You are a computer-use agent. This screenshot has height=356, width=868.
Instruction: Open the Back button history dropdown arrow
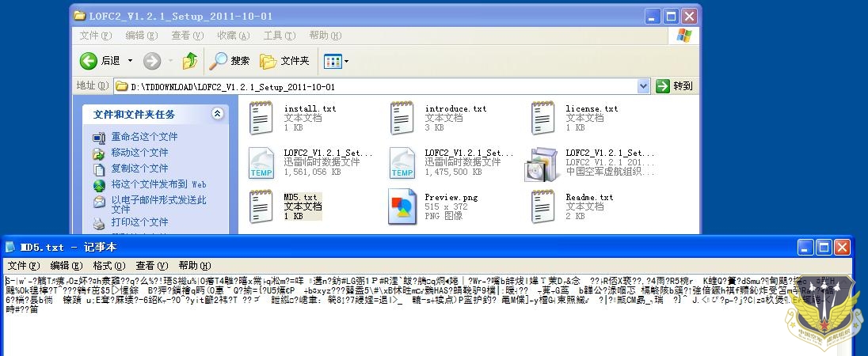(131, 61)
